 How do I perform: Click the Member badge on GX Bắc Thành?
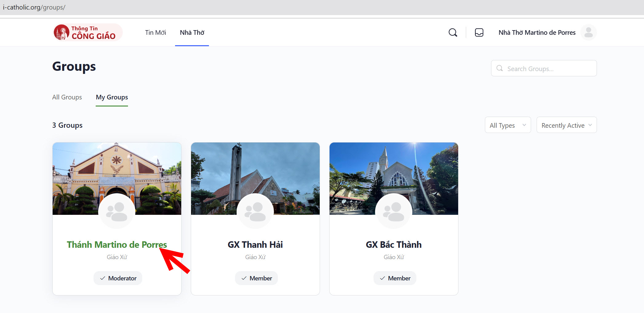tap(395, 278)
